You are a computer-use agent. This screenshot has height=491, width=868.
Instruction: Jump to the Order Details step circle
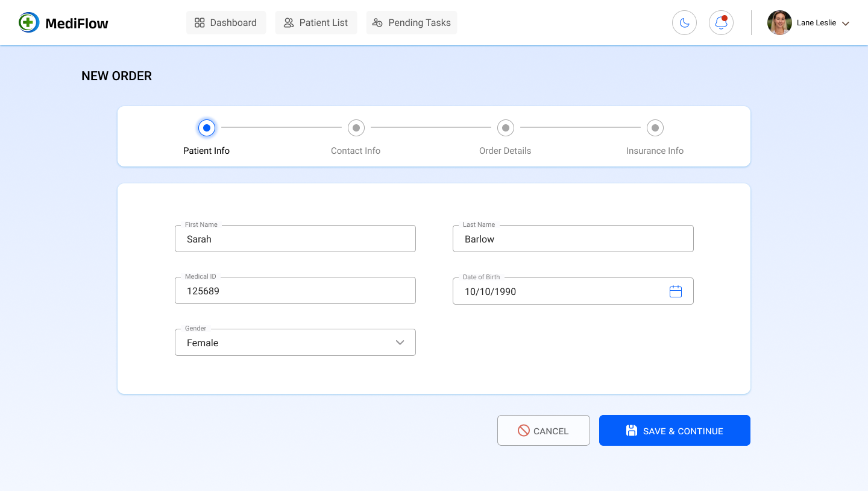[x=506, y=128]
